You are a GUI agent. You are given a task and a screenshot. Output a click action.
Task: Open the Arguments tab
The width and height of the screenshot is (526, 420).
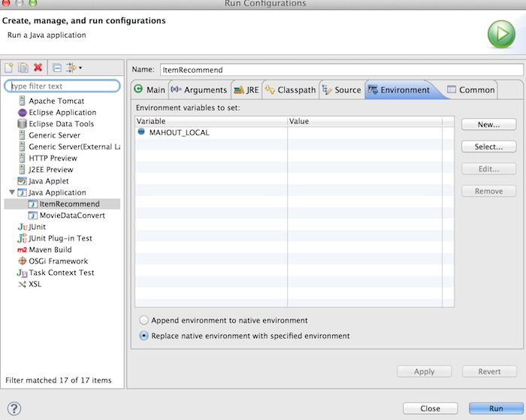pyautogui.click(x=199, y=90)
